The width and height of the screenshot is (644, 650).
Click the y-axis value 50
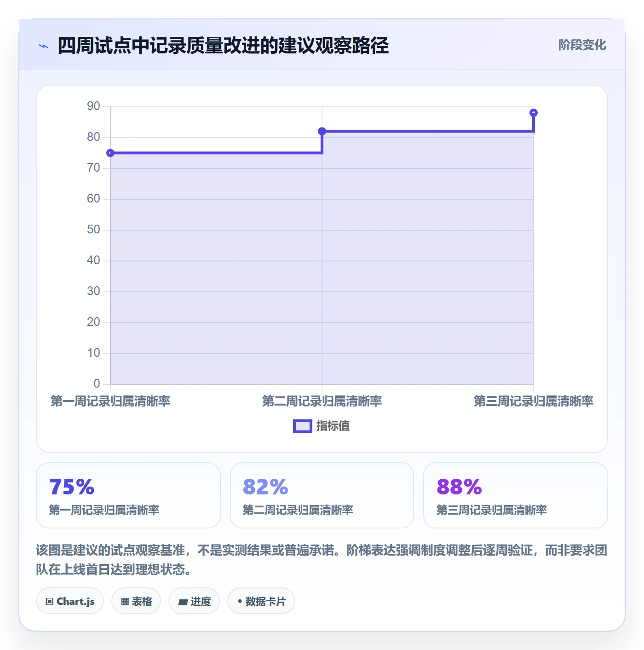[93, 230]
